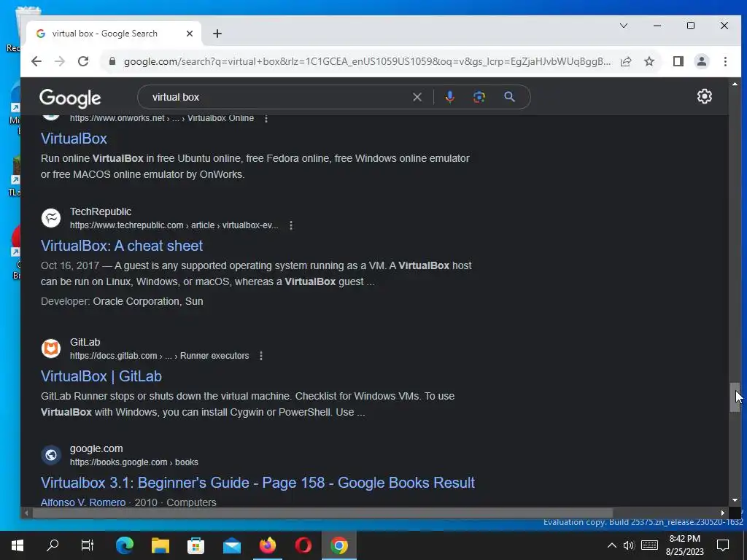747x560 pixels.
Task: Go back to the previous page
Action: (x=36, y=61)
